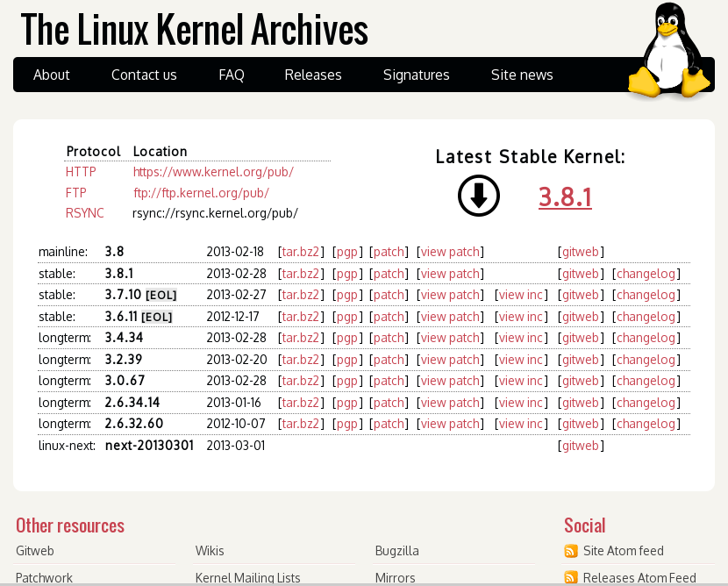Click The Linux Kernel Archives title

point(195,29)
